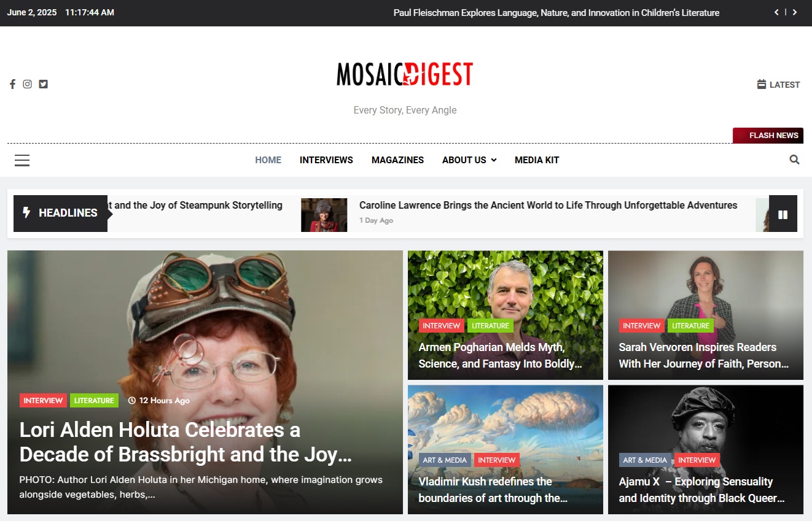Viewport: 812px width, 521px height.
Task: Go to the Interviews menu
Action: point(326,160)
